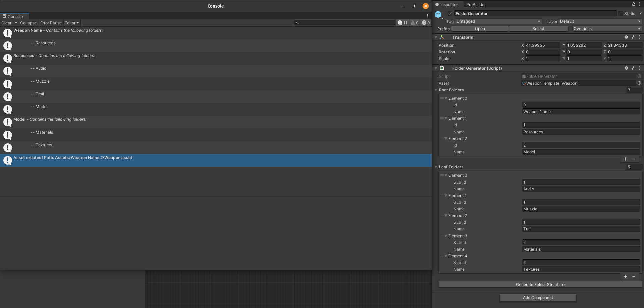Select the 'Asset created!' console log entry
The width and height of the screenshot is (644, 308).
tap(216, 160)
